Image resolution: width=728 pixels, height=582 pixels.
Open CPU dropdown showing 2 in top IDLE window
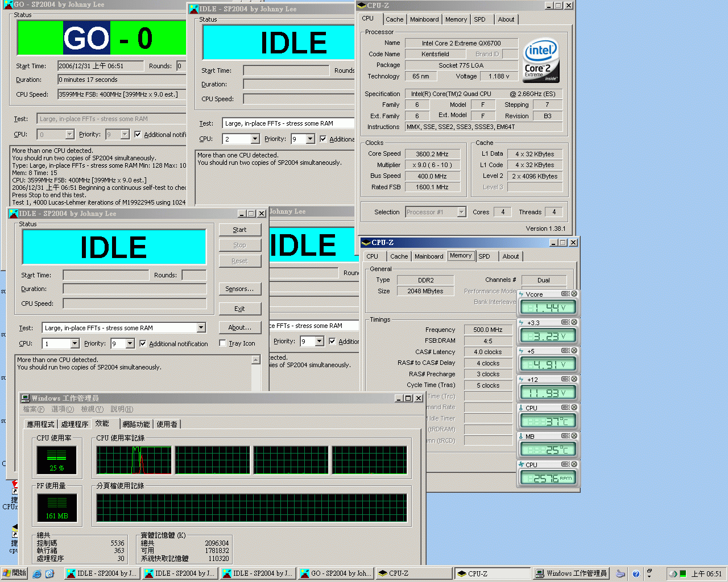(x=255, y=139)
